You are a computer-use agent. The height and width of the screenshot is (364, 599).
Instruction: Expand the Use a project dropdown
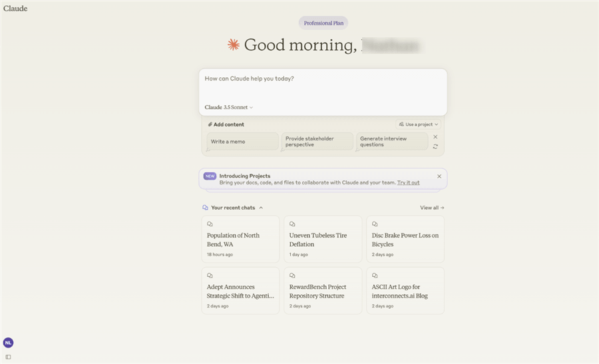pos(418,124)
